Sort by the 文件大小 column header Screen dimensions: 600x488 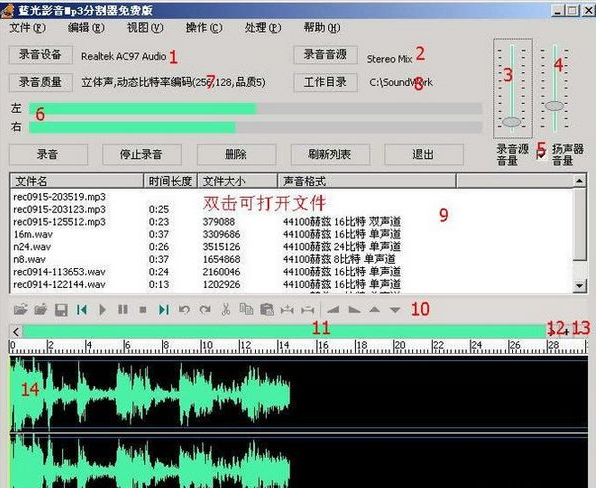point(237,181)
